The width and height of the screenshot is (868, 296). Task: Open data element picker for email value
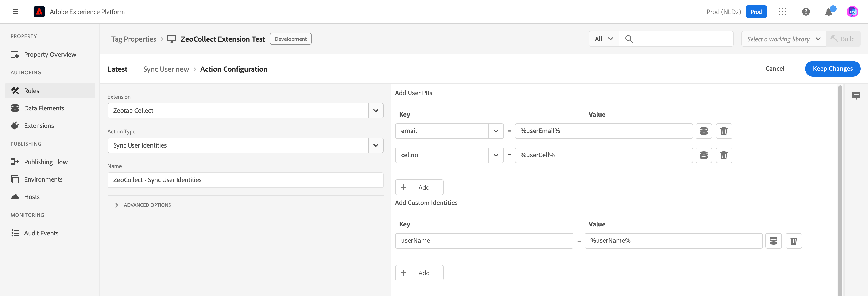704,131
